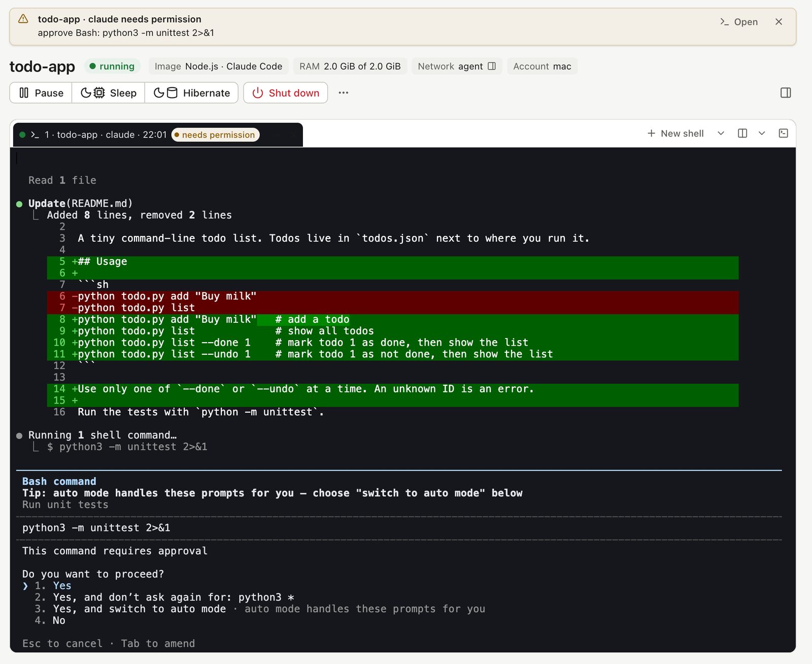Click the panel icon beside Network agent

pyautogui.click(x=492, y=67)
